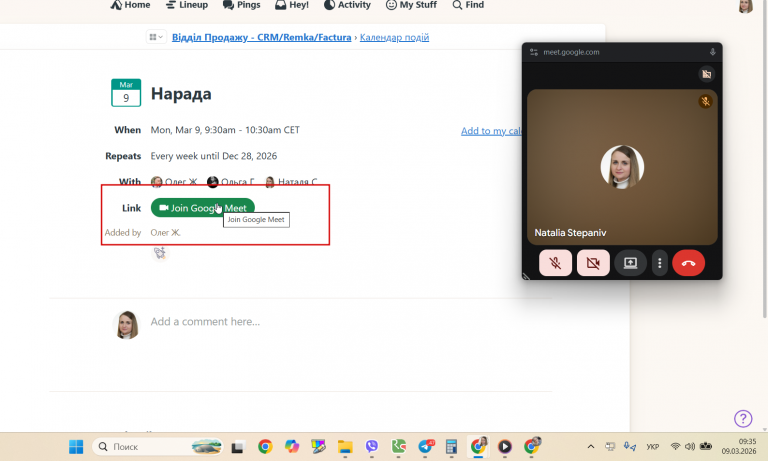Click the boost icon below Added by
This screenshot has height=461, width=768.
(x=160, y=253)
